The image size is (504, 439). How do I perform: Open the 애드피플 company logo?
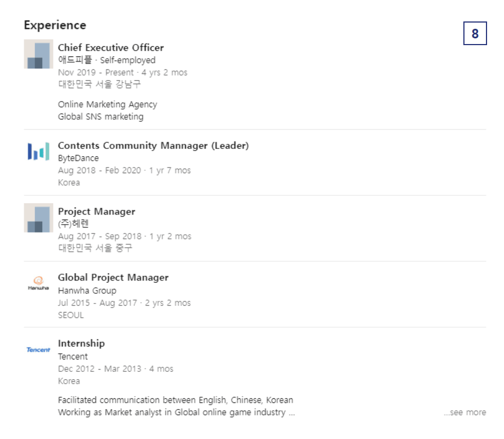click(38, 54)
